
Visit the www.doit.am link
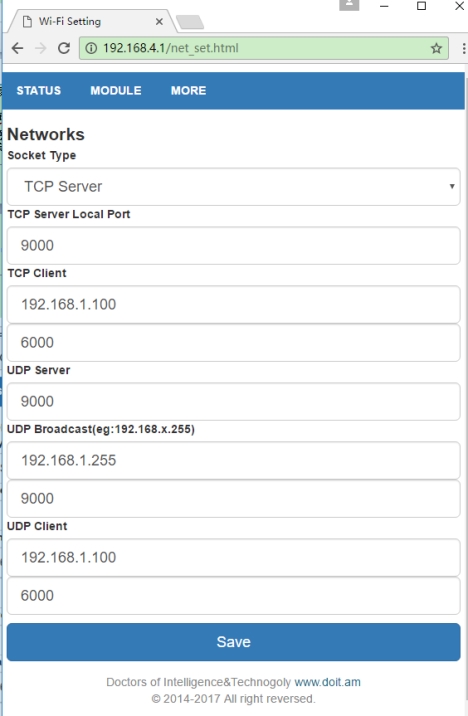[x=327, y=682]
